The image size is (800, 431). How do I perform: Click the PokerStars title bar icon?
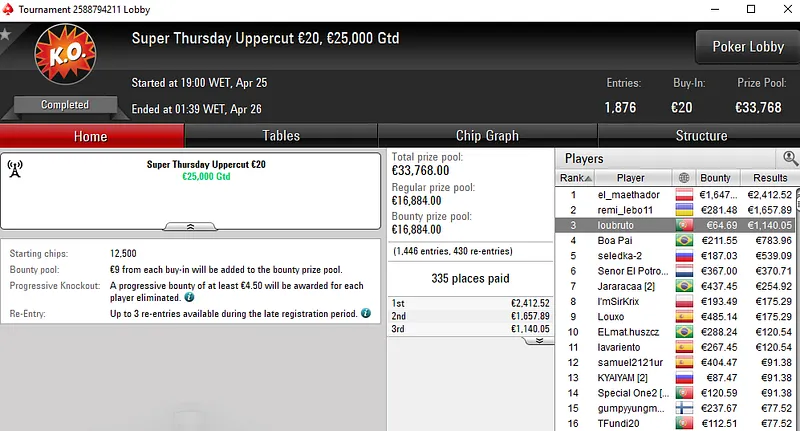[x=9, y=9]
